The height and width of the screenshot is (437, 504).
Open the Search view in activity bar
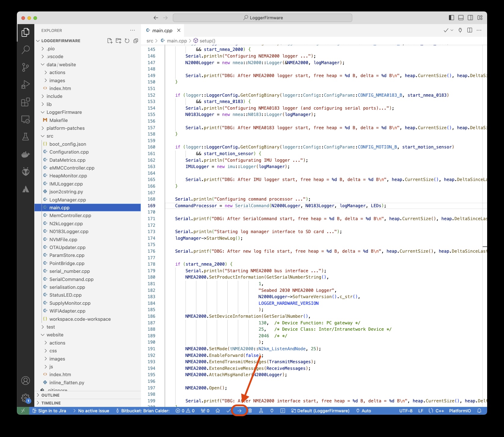(26, 50)
